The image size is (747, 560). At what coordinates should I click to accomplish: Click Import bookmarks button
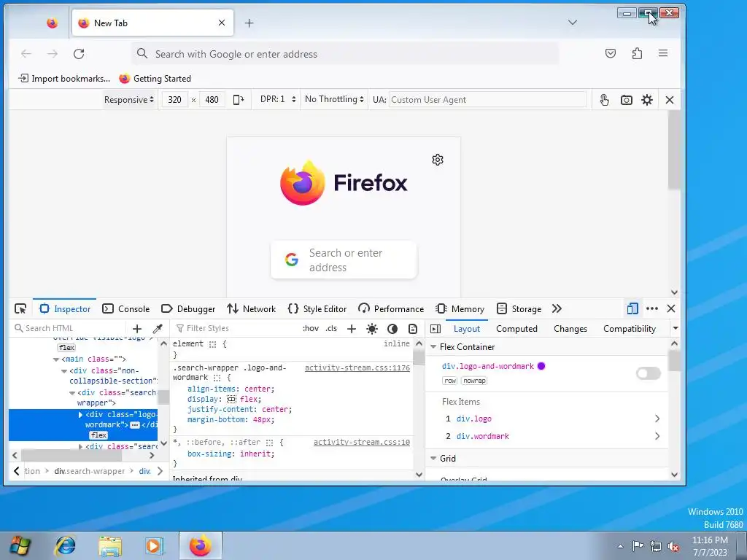tap(64, 79)
